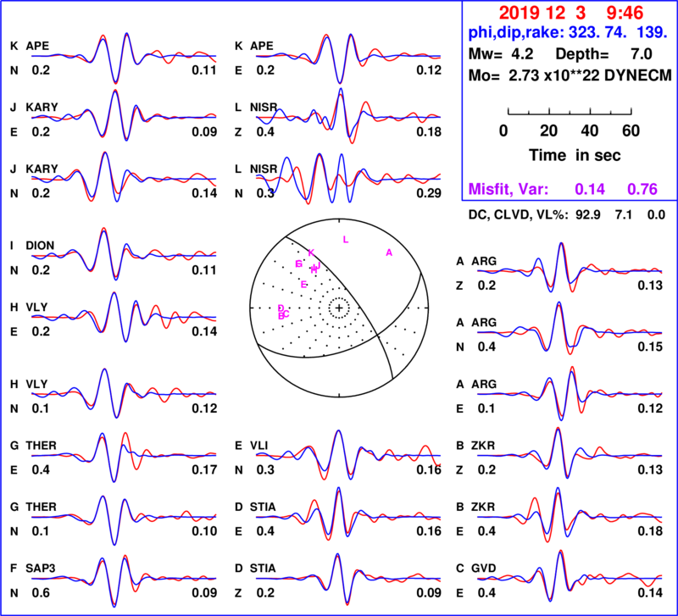Click the SAP3 station label
Viewport: 678px width, 616px height.
click(41, 568)
